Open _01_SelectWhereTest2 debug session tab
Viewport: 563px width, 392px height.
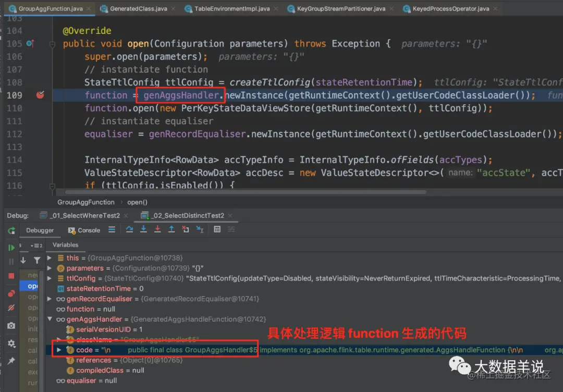coord(85,215)
